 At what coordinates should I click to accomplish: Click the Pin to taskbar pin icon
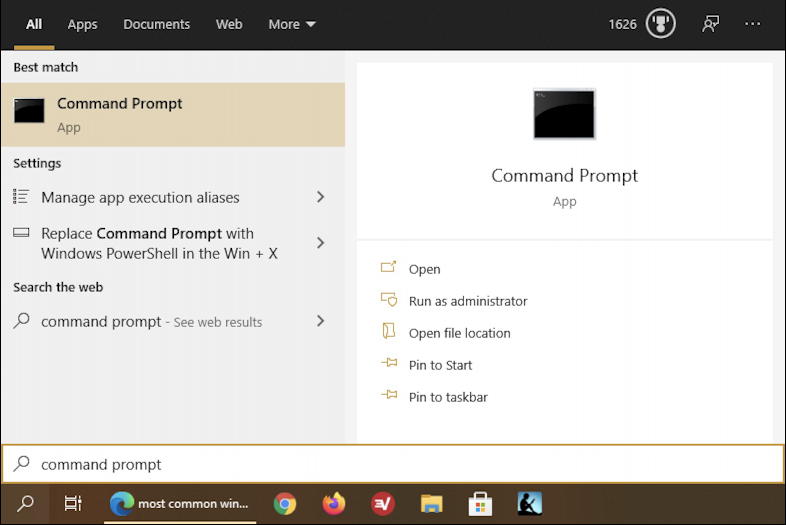click(389, 395)
